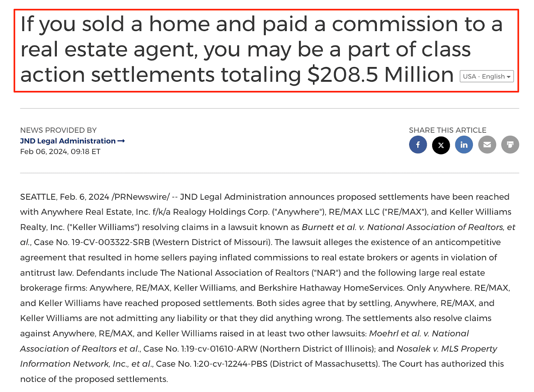Click the SHARE THIS ARTICLE label

(x=448, y=130)
